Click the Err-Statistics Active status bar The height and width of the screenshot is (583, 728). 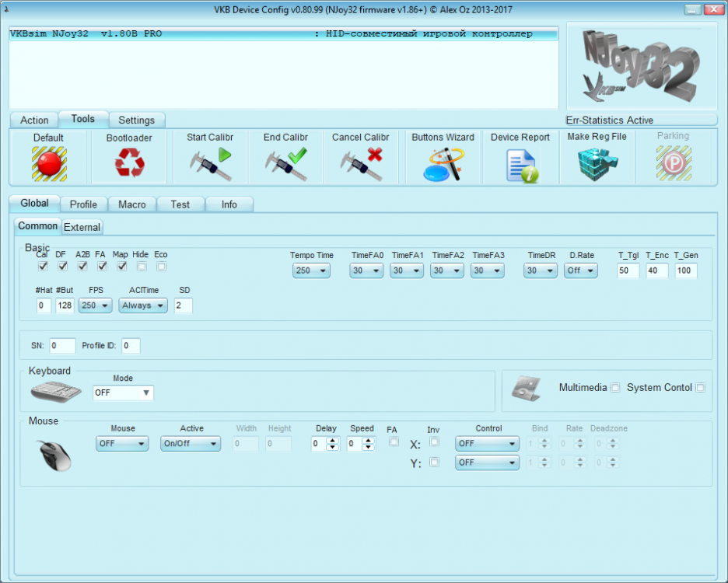641,120
